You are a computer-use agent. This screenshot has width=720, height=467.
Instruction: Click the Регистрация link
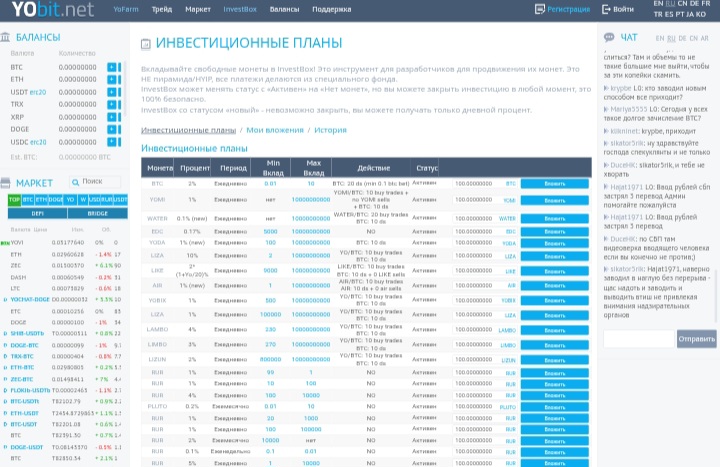[568, 9]
